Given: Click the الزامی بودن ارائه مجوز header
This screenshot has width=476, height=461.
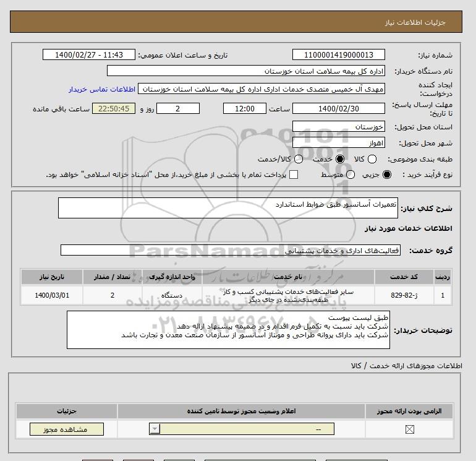Looking at the screenshot, I should click(x=409, y=411).
